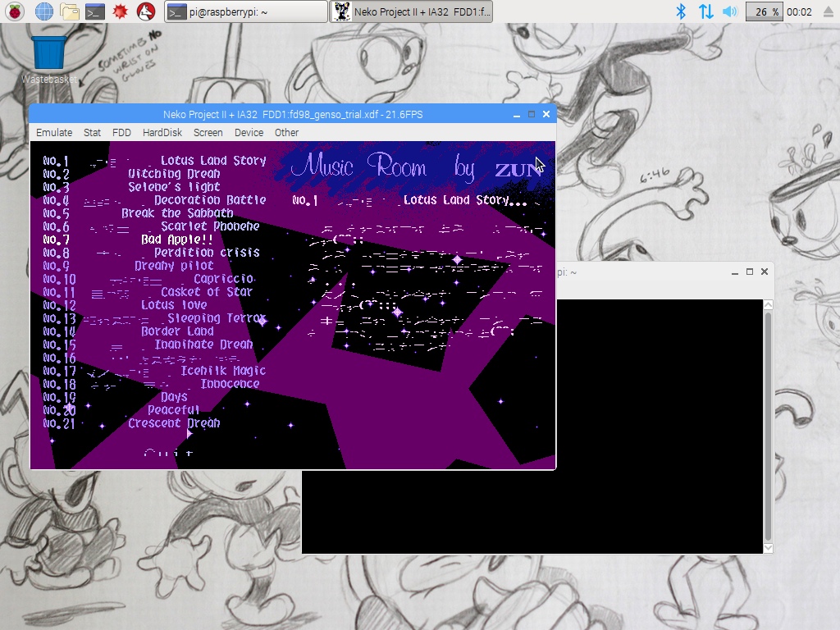
Task: Select track No.7 Bad Apple!!
Action: click(x=128, y=240)
